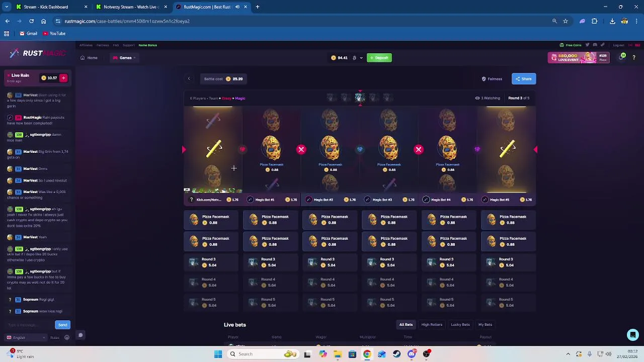Screen dimensions: 644x362
Task: Open Support link
Action: tap(128, 45)
